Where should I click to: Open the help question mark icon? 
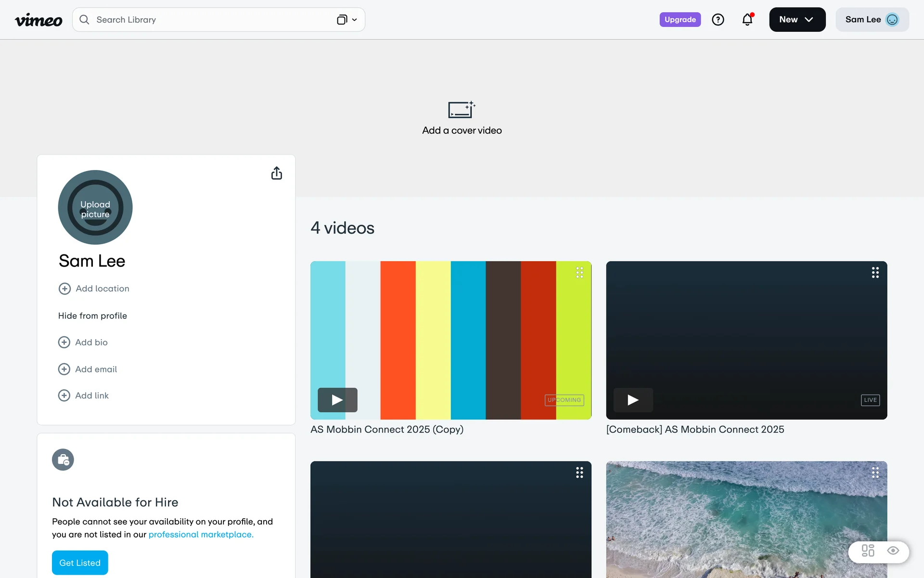718,20
